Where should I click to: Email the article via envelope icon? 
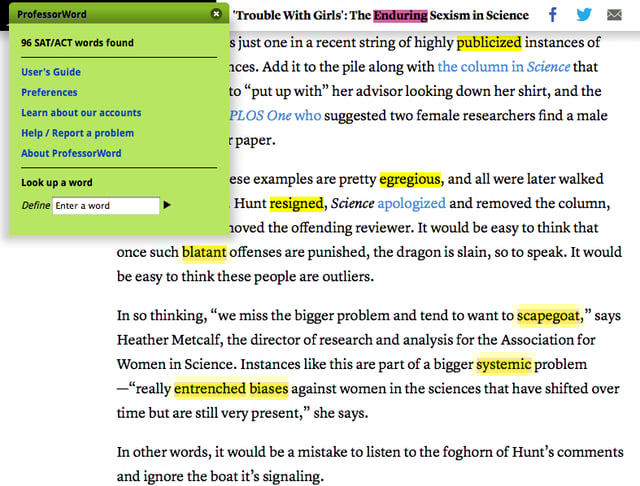(614, 15)
